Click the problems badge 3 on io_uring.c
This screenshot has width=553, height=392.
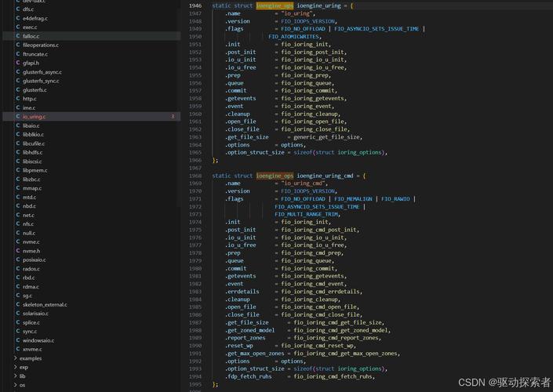pyautogui.click(x=173, y=116)
